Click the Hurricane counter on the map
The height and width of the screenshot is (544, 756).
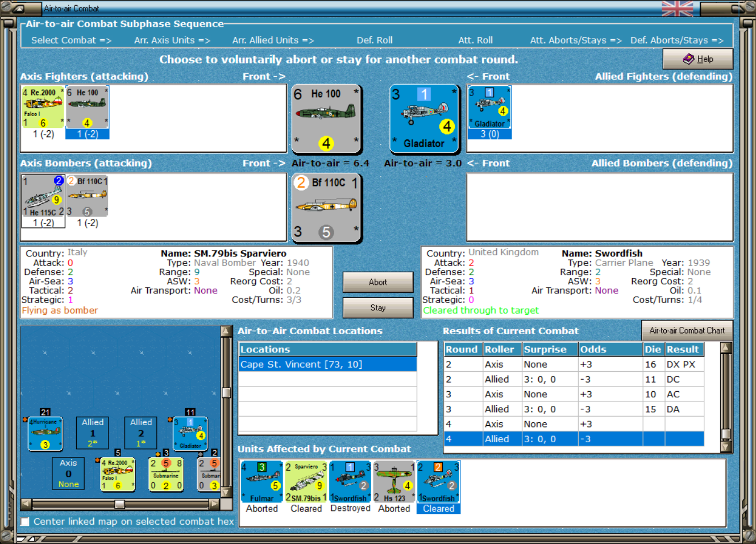click(x=45, y=434)
